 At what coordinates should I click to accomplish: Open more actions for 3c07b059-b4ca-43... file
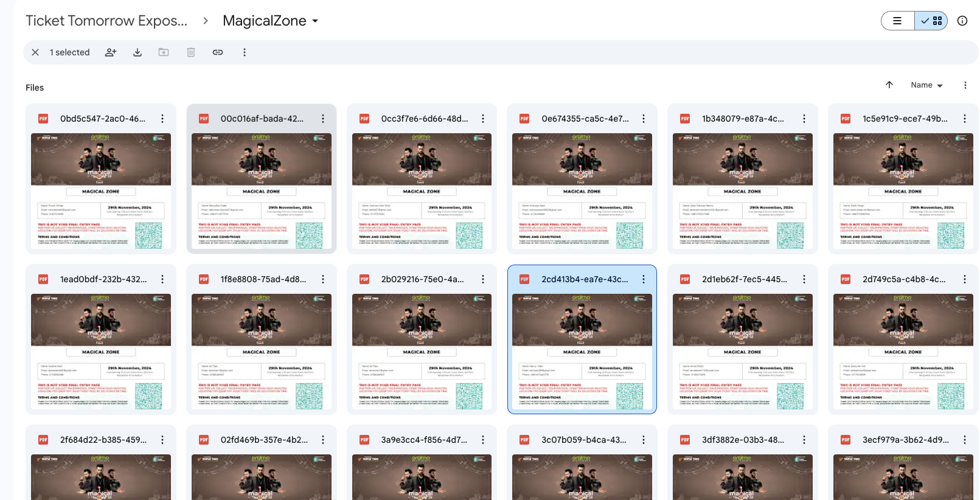tap(644, 440)
